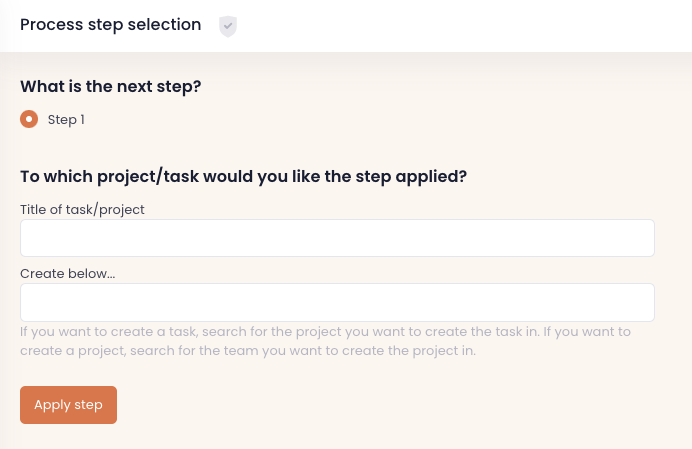This screenshot has height=449, width=692.
Task: Click the word 'Process' in the header title
Action: click(51, 25)
